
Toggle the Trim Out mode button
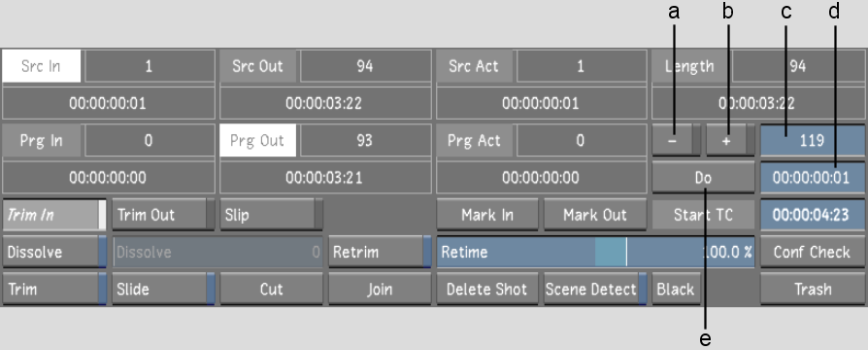[x=163, y=215]
